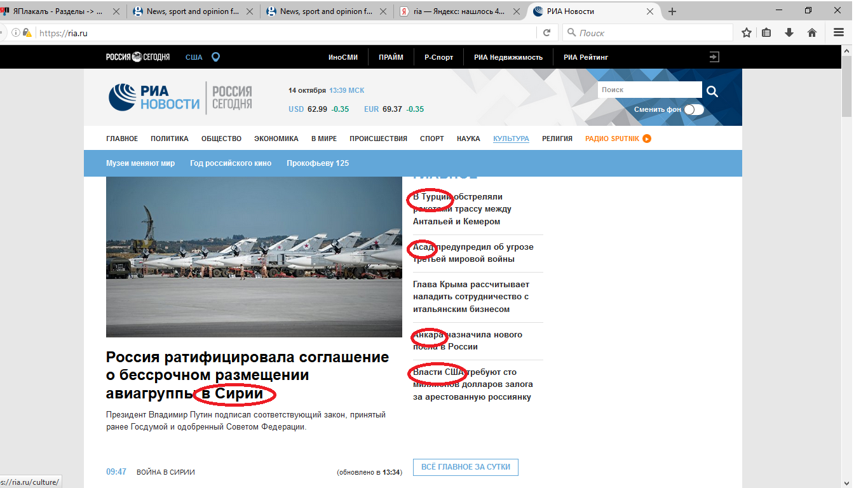Open a new browser tab

point(672,11)
